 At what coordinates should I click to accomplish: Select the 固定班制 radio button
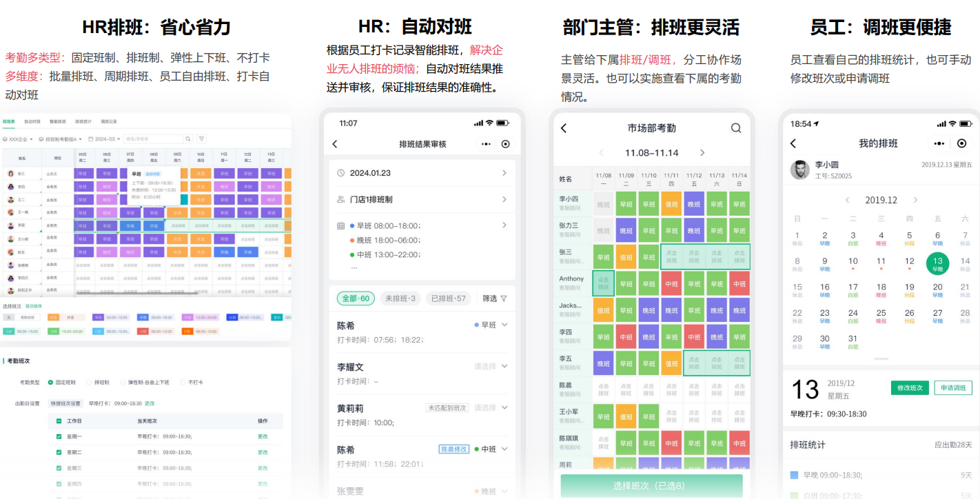coord(50,383)
